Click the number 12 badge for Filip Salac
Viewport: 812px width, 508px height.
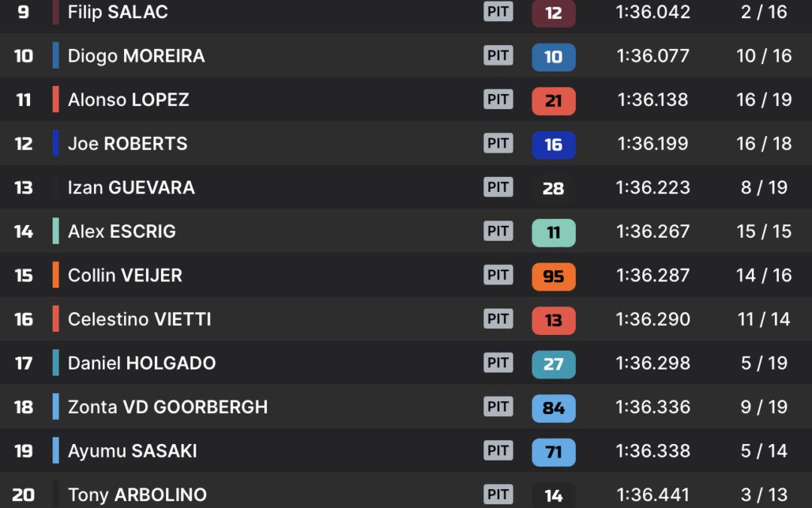point(553,13)
